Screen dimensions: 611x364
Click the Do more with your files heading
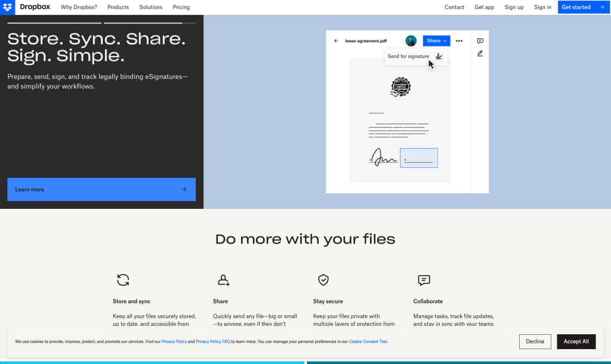[x=305, y=239]
